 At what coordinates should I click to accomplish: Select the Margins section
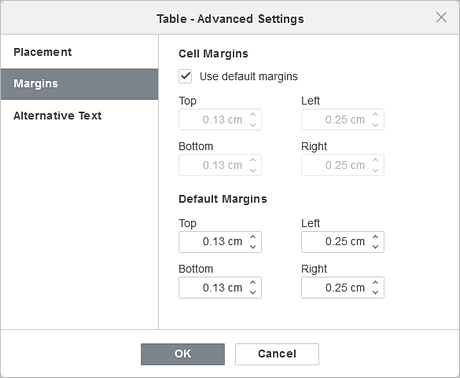click(x=79, y=84)
